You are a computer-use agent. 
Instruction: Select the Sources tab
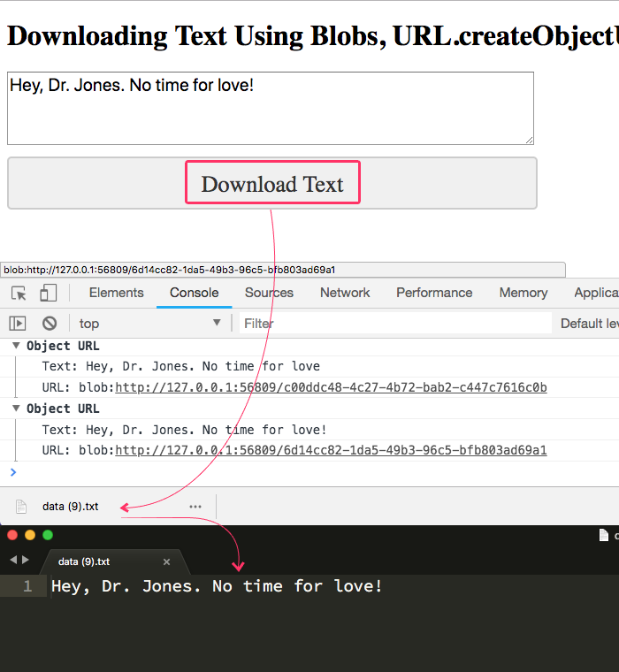pyautogui.click(x=269, y=293)
